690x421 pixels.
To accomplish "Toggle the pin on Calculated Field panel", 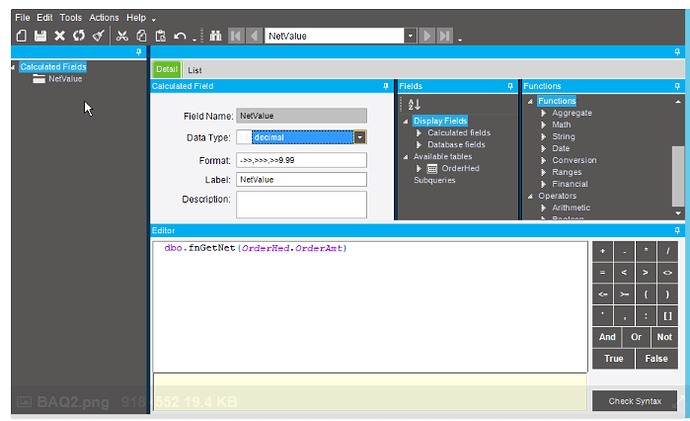I will tap(386, 86).
